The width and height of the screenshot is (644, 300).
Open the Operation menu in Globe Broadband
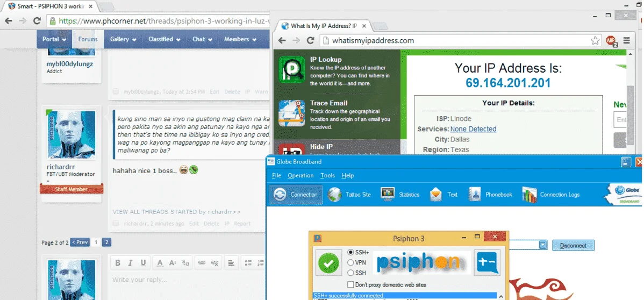tap(300, 175)
